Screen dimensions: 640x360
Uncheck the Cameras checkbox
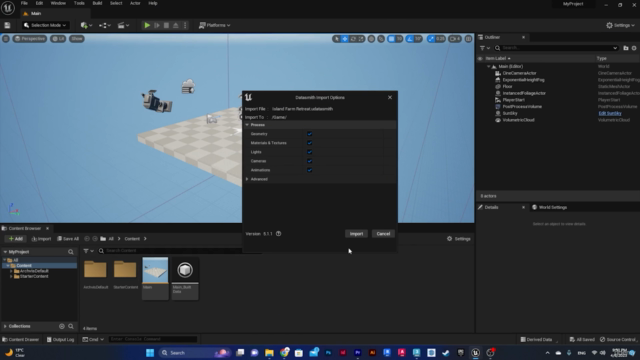coord(309,161)
